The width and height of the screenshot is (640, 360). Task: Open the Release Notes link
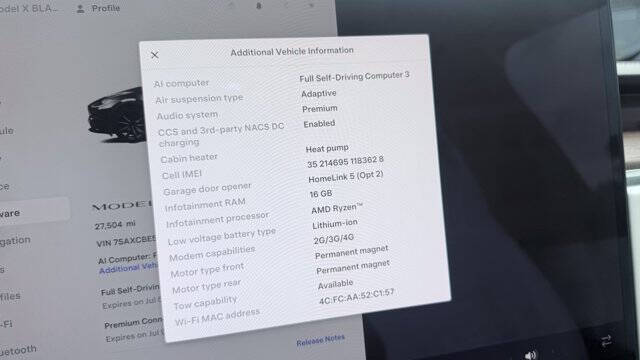(x=320, y=340)
